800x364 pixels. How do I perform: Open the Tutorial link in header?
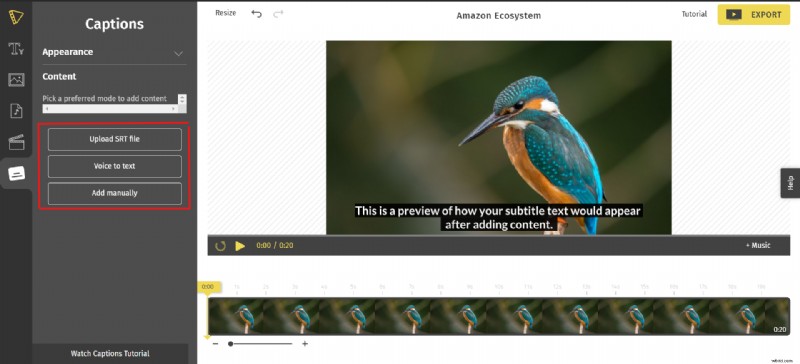694,14
